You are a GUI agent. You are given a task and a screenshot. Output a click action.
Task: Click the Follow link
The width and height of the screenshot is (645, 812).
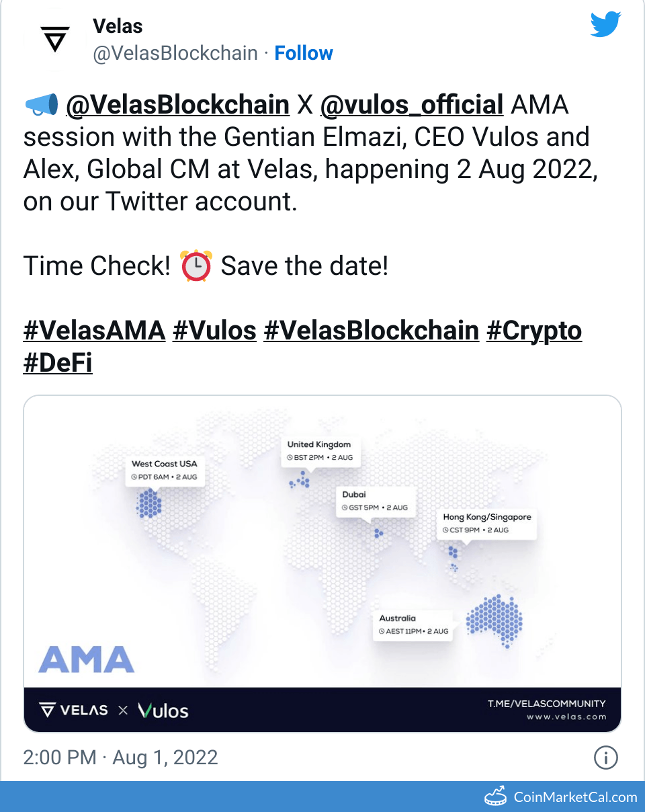pos(304,52)
